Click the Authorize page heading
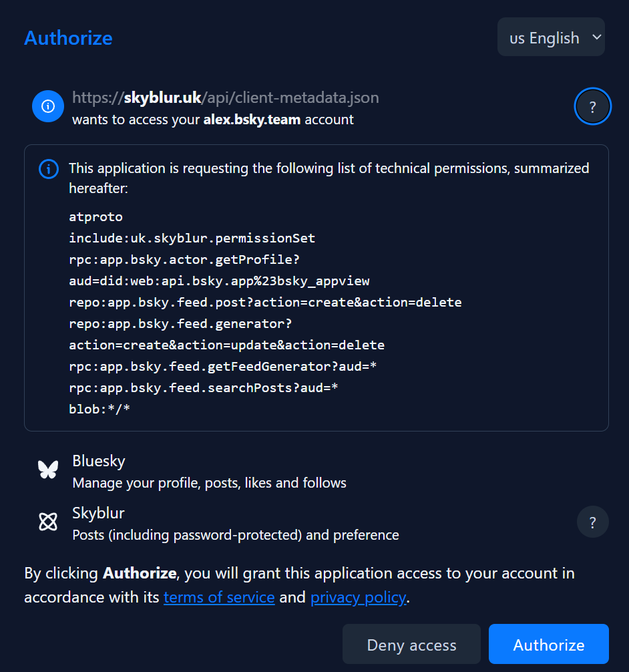This screenshot has width=629, height=672. pos(68,38)
